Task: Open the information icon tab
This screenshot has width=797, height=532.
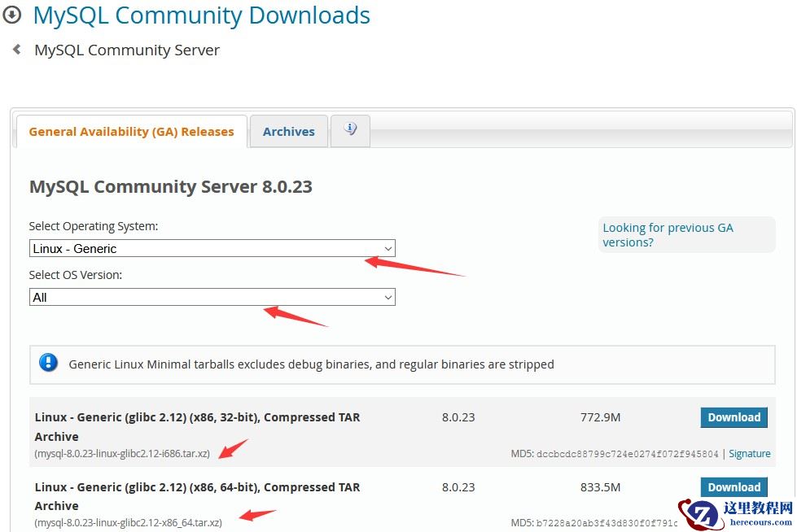Action: pyautogui.click(x=350, y=131)
